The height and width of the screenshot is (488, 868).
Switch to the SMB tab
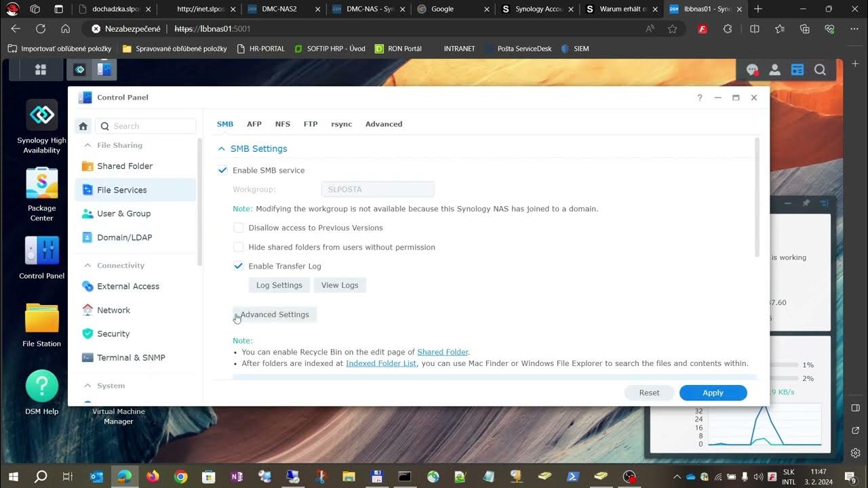click(225, 124)
